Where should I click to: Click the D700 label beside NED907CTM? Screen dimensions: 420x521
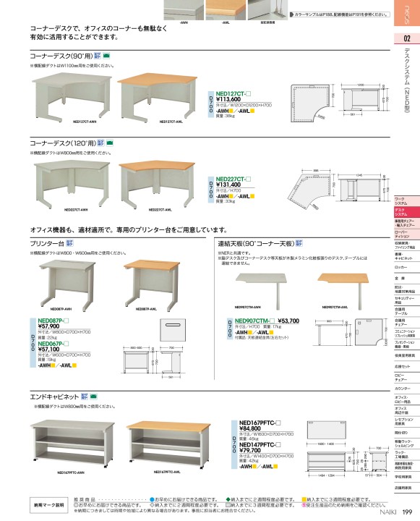[x=229, y=329]
